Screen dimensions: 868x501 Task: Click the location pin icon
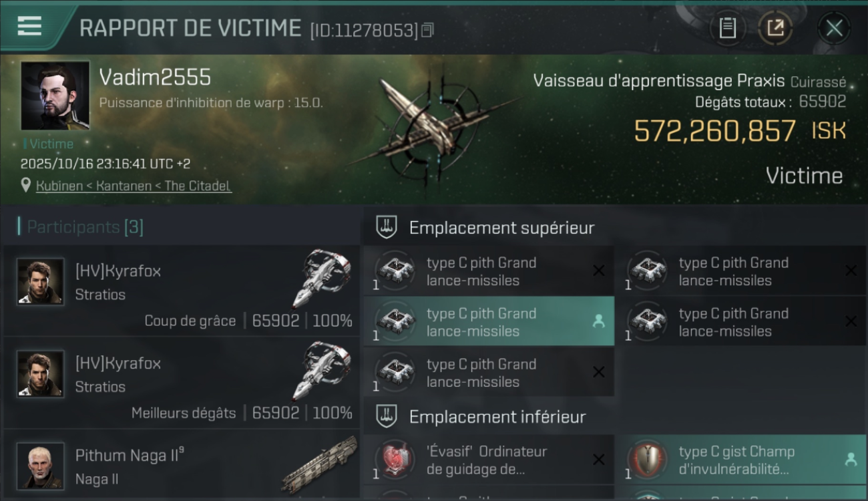coord(26,185)
